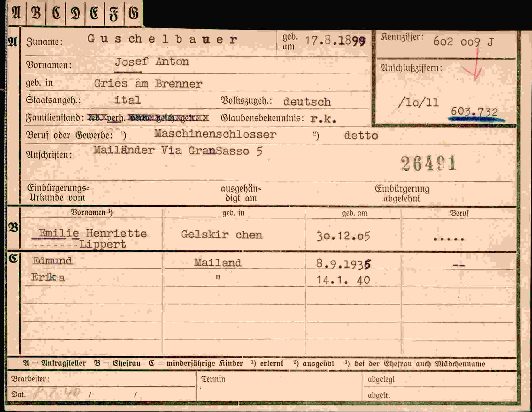This screenshot has width=532, height=412.
Task: Click child's name 'Edmund'
Action: pyautogui.click(x=52, y=261)
